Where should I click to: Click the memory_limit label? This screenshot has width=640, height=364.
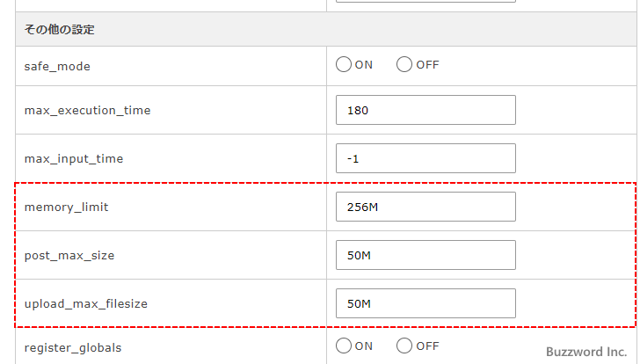tap(66, 207)
